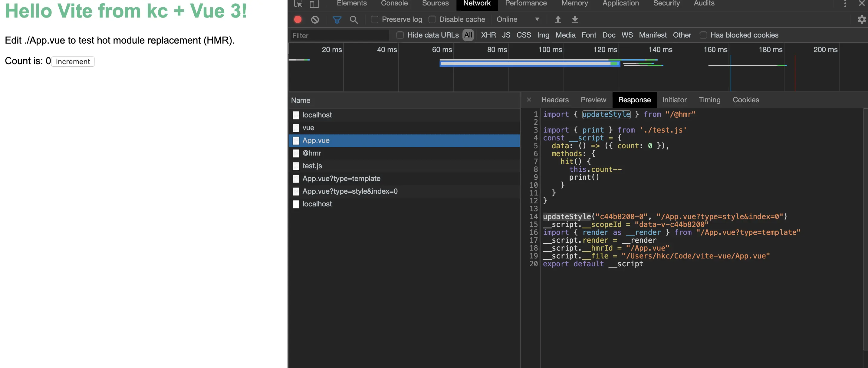The height and width of the screenshot is (368, 868).
Task: Click the red record network log icon
Action: coord(298,20)
